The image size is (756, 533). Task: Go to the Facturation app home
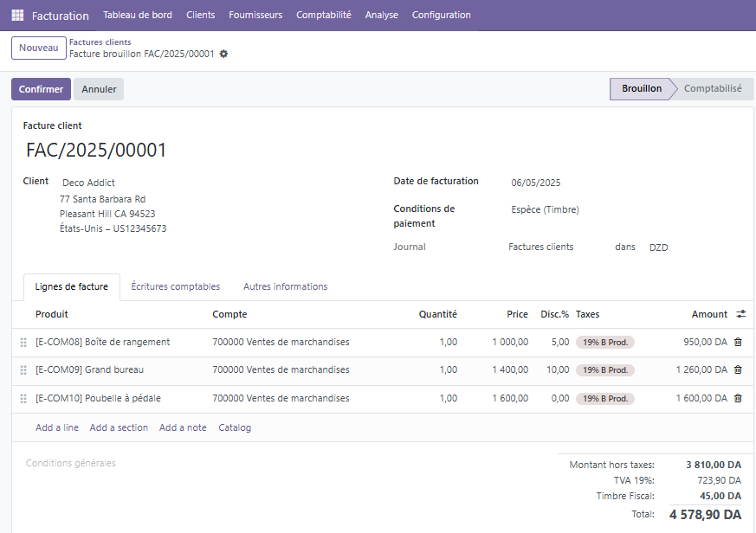61,16
